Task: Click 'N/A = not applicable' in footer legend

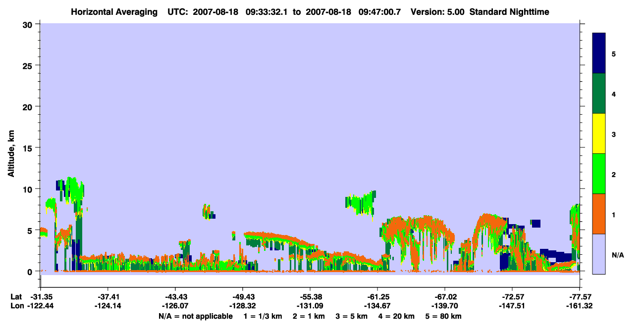Action: pos(195,316)
